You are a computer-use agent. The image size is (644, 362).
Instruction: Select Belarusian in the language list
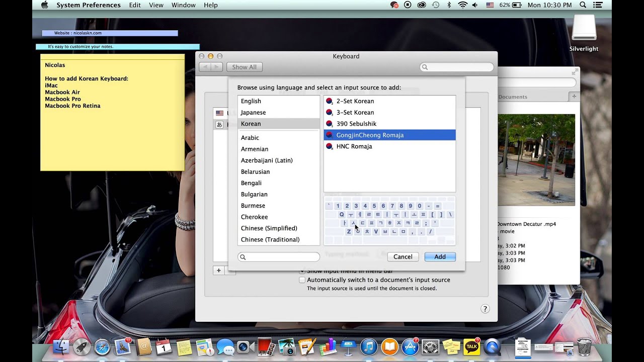point(279,171)
